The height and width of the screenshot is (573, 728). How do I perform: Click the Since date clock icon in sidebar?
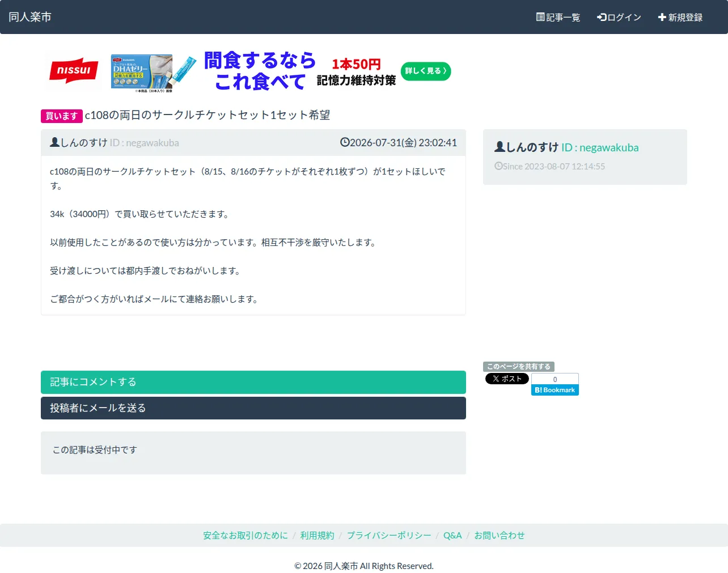click(x=498, y=166)
